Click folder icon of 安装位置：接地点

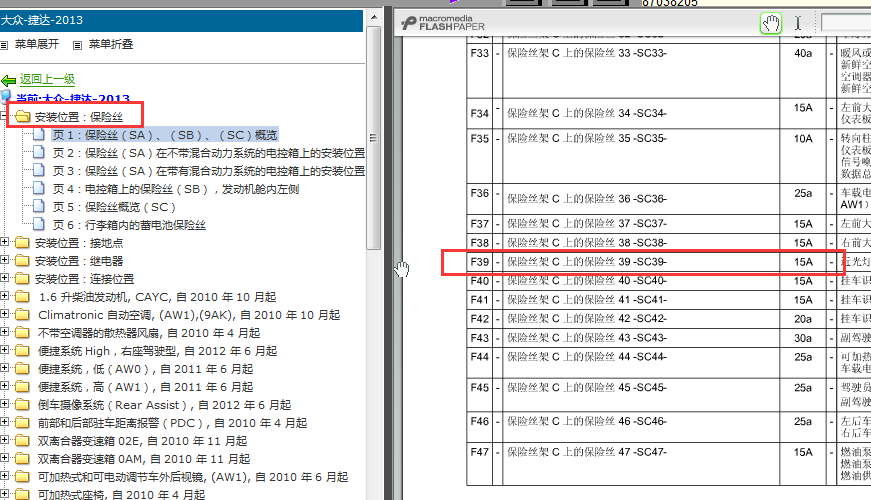coord(22,243)
